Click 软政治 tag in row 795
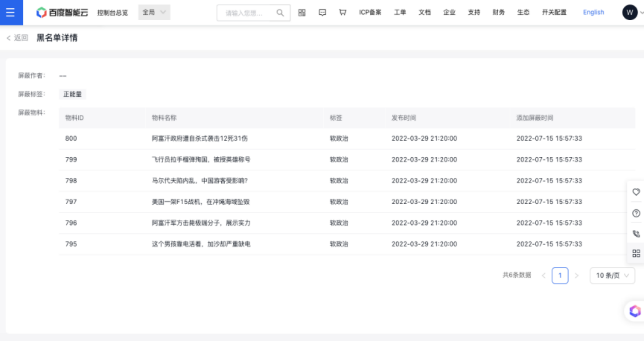644x341 pixels. pos(339,244)
